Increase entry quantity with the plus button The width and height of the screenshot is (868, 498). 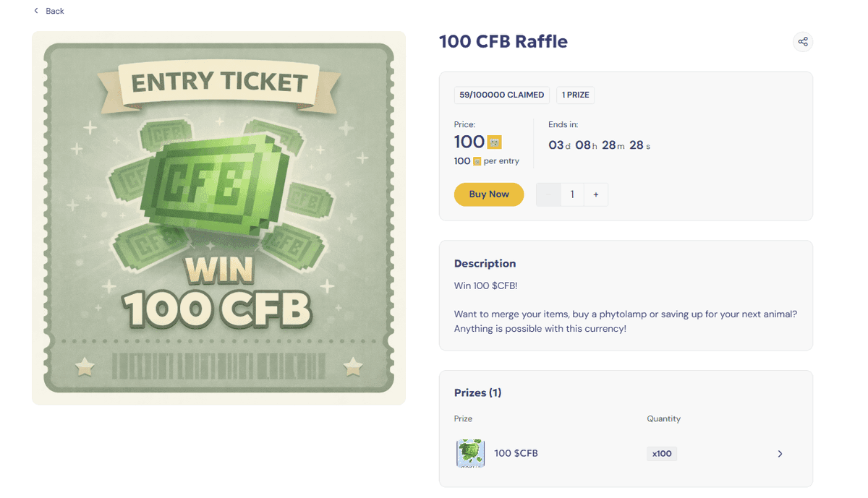(x=596, y=194)
